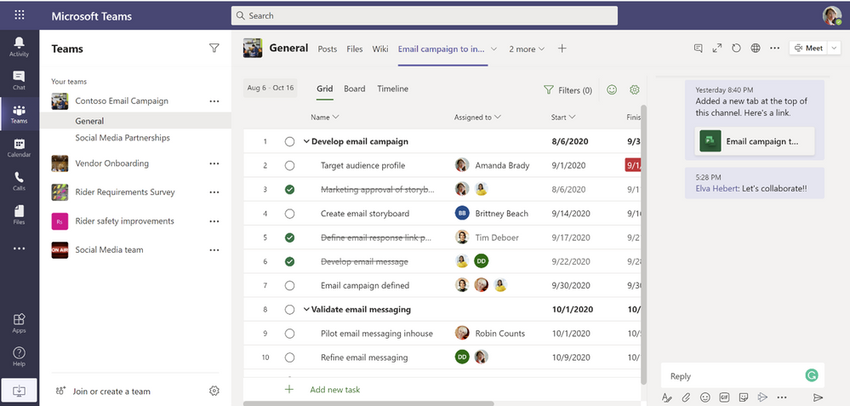
Task: Open project settings gear beside smiley
Action: click(x=634, y=90)
